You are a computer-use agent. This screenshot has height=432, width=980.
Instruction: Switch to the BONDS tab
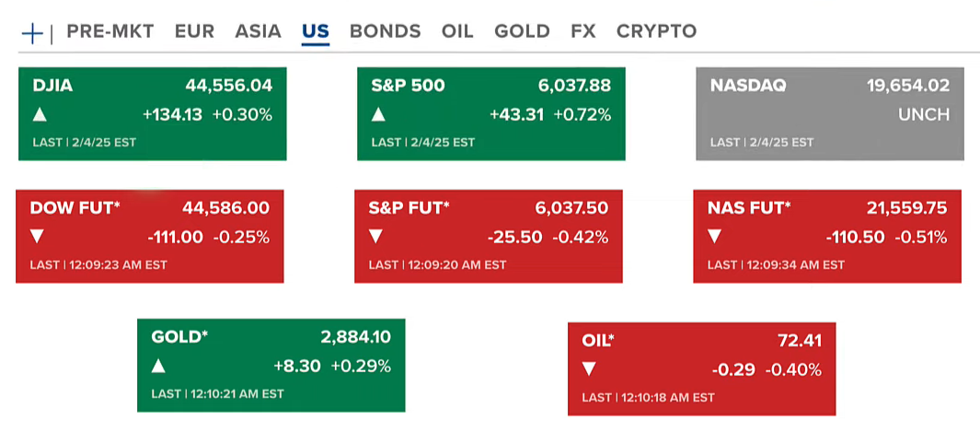point(385,31)
